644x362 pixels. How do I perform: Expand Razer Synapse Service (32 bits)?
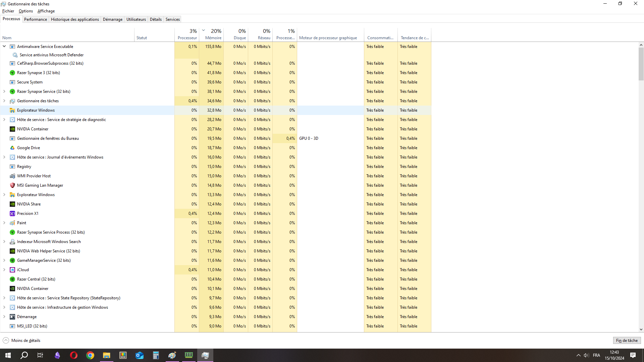(4, 92)
